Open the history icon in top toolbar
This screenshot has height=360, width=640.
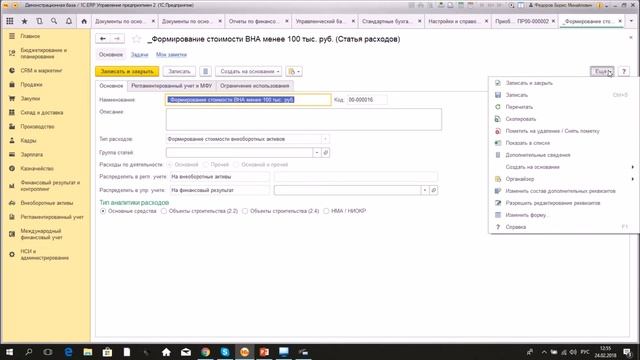[39, 21]
